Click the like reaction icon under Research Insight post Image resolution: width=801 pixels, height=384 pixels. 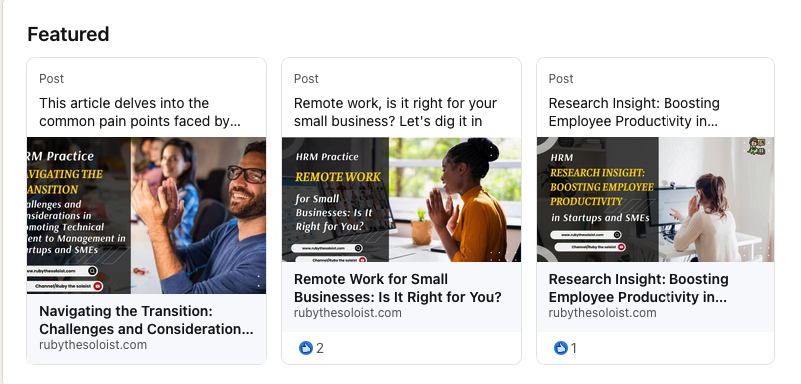coord(560,348)
